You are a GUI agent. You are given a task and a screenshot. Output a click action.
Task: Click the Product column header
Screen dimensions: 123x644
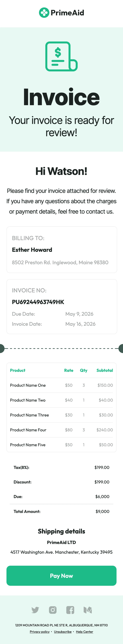(18, 370)
